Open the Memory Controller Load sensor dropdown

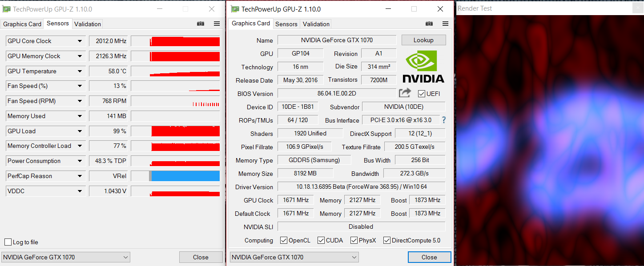click(x=80, y=146)
